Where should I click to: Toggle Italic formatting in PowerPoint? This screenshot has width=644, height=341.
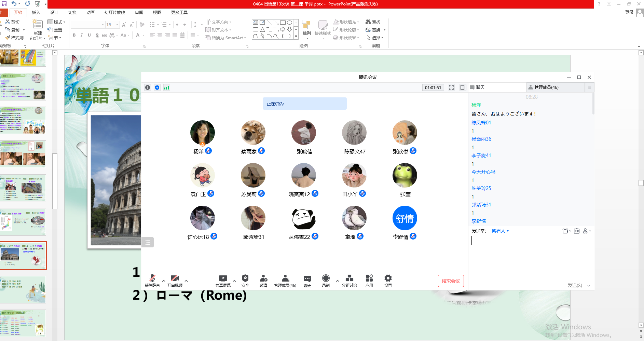tap(82, 35)
